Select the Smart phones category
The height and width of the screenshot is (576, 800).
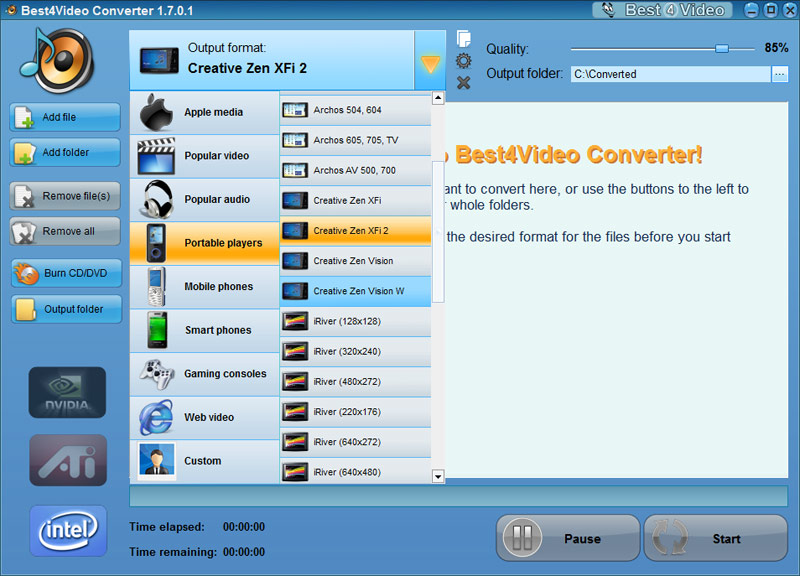point(205,330)
